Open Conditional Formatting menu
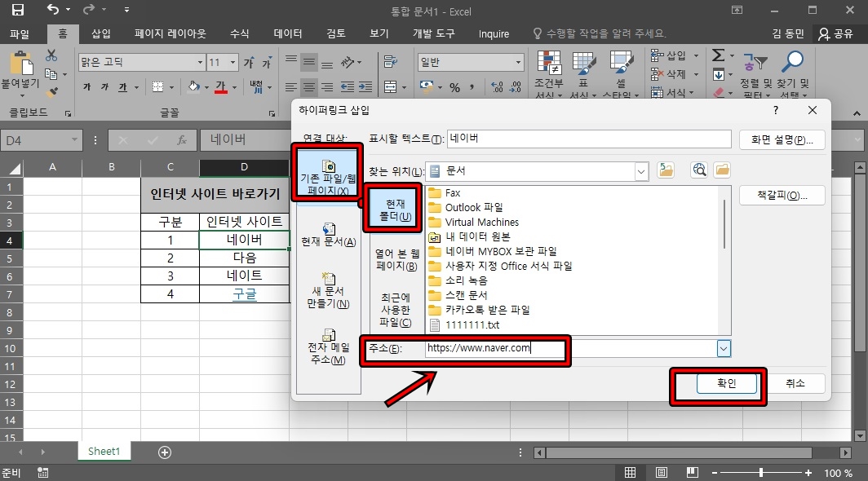 pyautogui.click(x=548, y=74)
